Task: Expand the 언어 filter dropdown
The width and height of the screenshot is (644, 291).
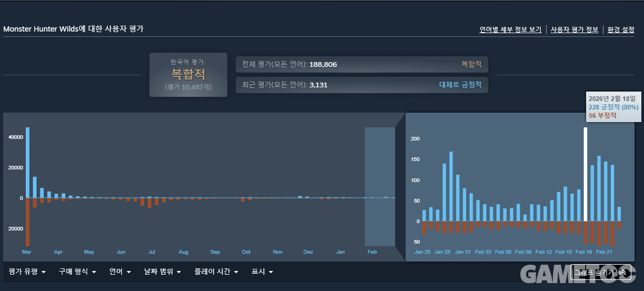Action: click(x=120, y=272)
